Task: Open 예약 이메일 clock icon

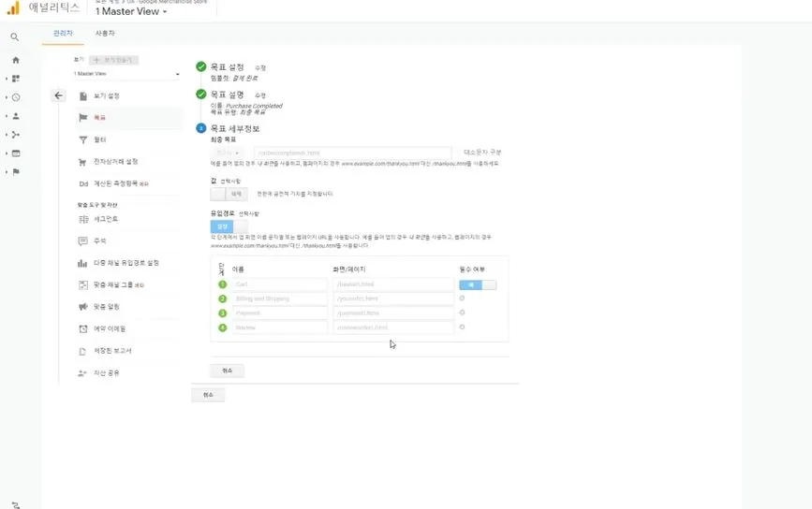Action: point(82,329)
